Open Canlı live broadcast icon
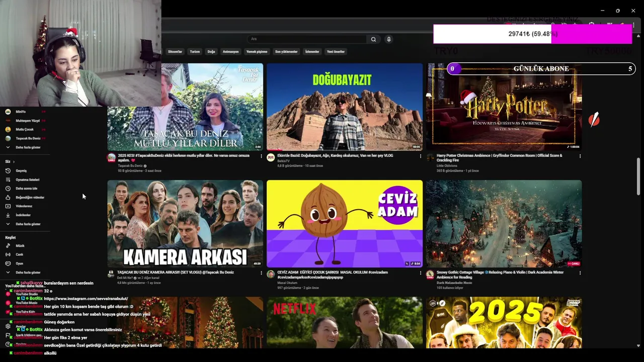The width and height of the screenshot is (644, 362). coord(8,254)
